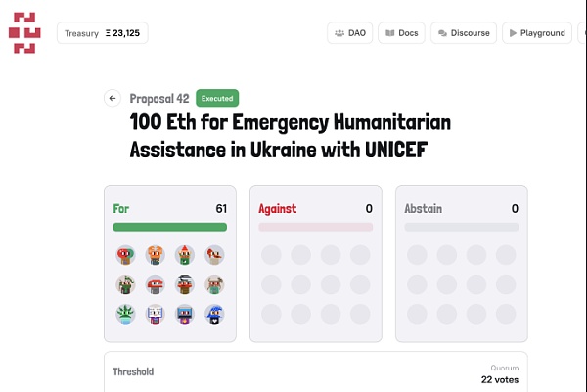This screenshot has height=392, width=587.
Task: Click the Christmas-hat voter avatar in For card
Action: [x=185, y=256]
